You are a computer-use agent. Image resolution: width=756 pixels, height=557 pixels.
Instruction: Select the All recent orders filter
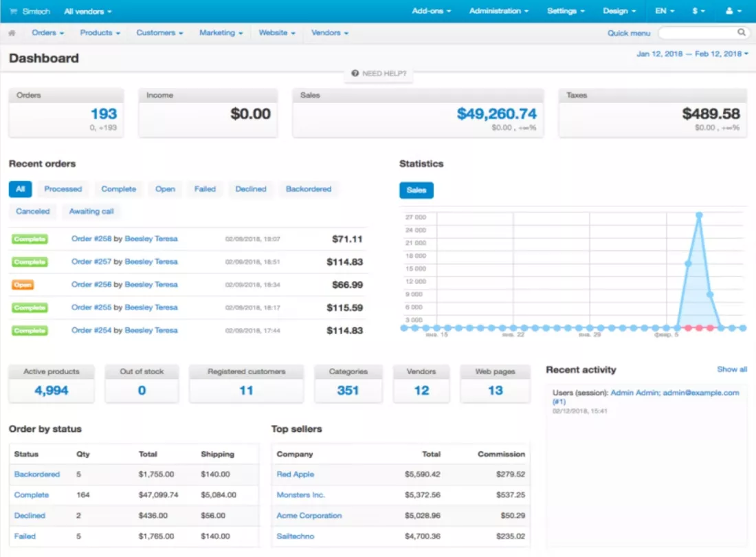[20, 189]
